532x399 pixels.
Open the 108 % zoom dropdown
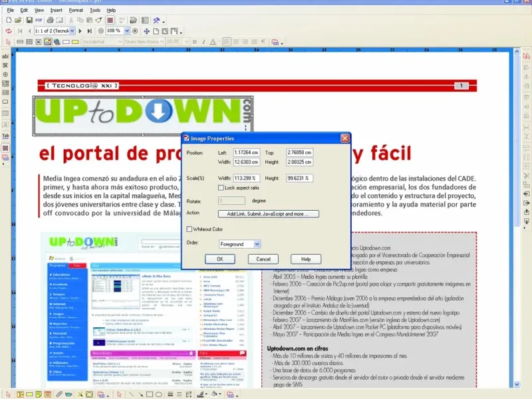point(126,31)
